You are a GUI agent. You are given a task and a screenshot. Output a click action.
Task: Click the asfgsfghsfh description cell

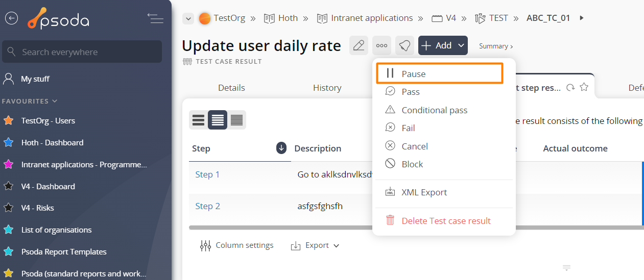[320, 206]
